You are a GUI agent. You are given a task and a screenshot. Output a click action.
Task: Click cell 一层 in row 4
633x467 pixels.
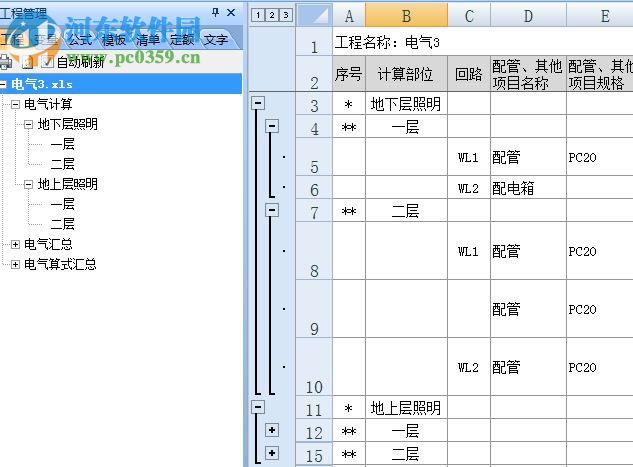406,127
